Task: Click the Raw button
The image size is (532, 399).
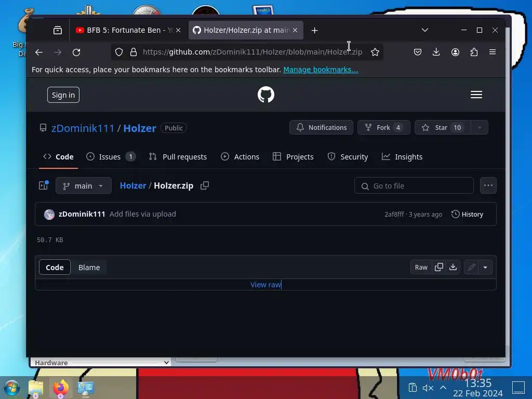Action: coord(421,268)
